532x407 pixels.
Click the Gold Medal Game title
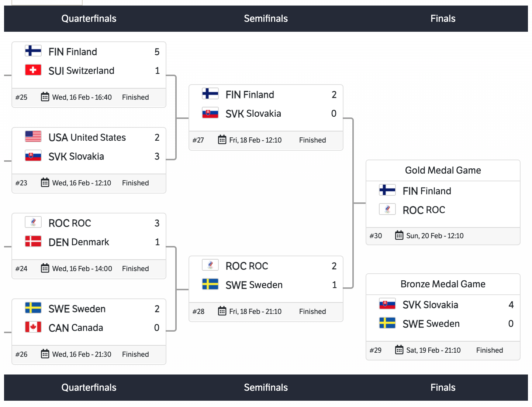(443, 170)
